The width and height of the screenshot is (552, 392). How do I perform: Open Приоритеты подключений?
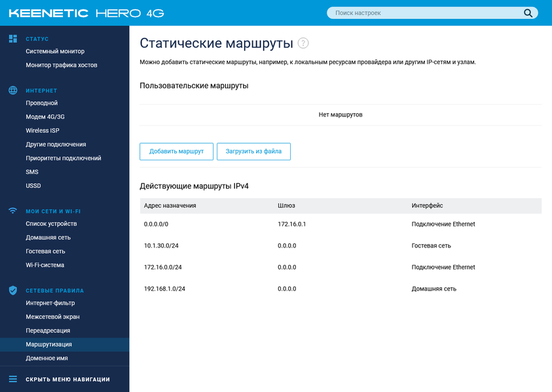coord(64,158)
